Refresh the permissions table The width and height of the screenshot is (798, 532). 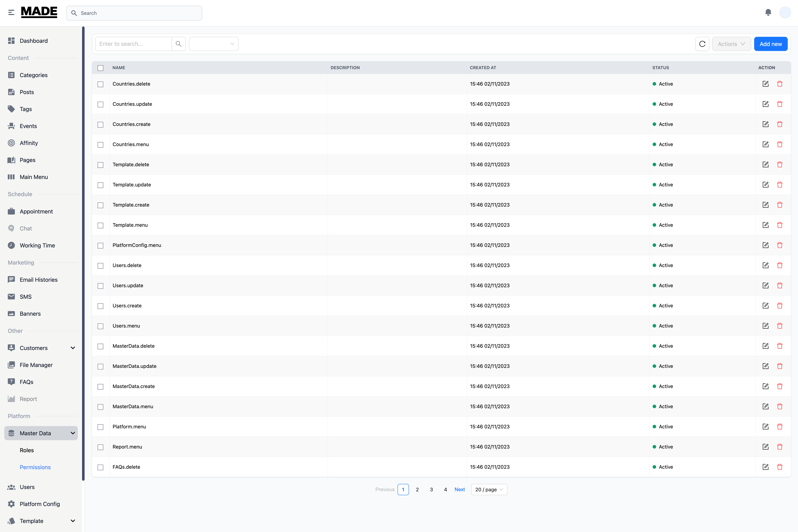[702, 44]
